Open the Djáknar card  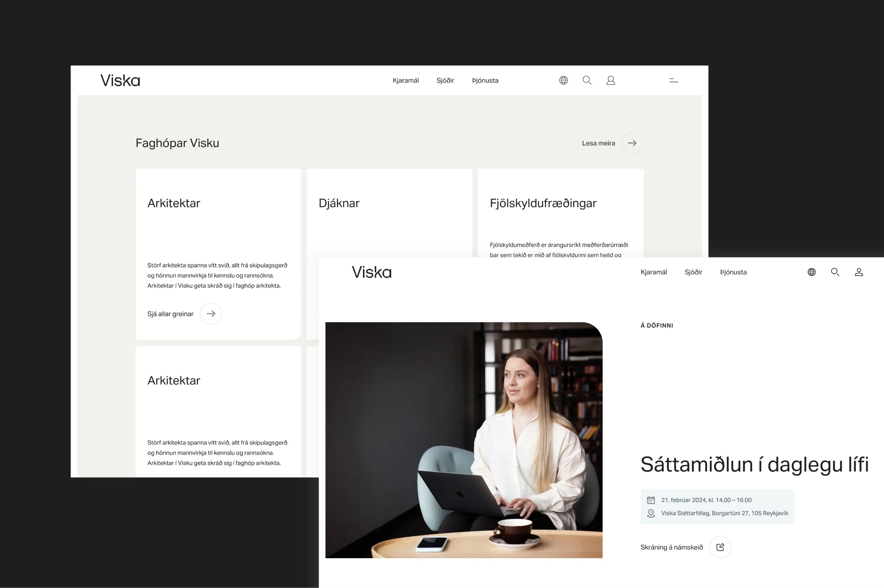(339, 203)
